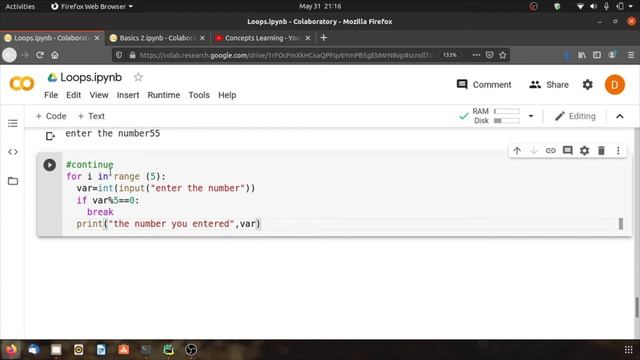Share the notebook
Viewport: 640px width, 360px height.
pyautogui.click(x=549, y=84)
